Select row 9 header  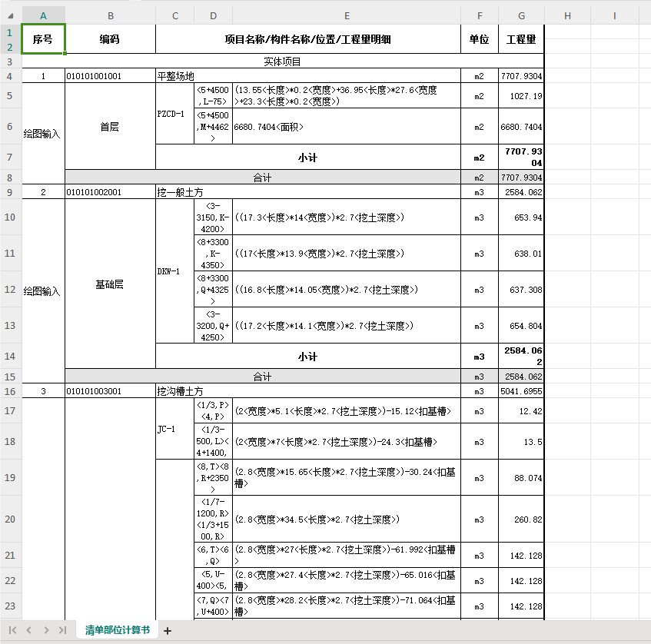coord(10,192)
